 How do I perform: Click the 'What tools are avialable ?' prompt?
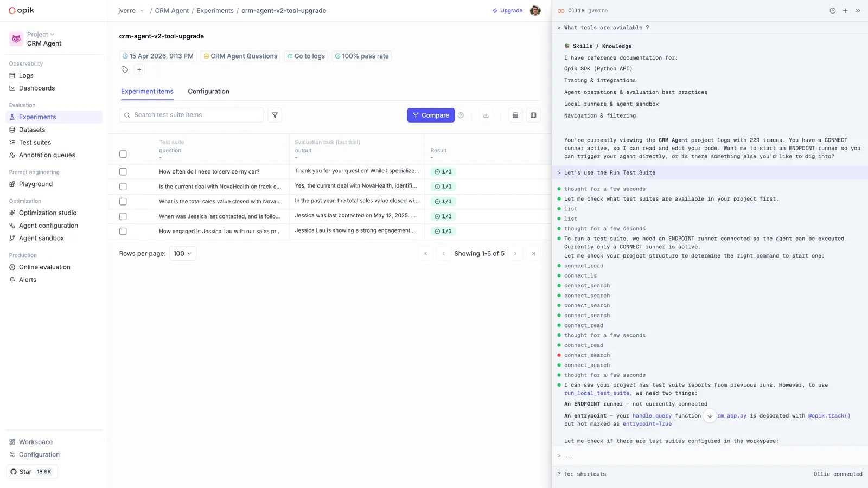pyautogui.click(x=607, y=28)
